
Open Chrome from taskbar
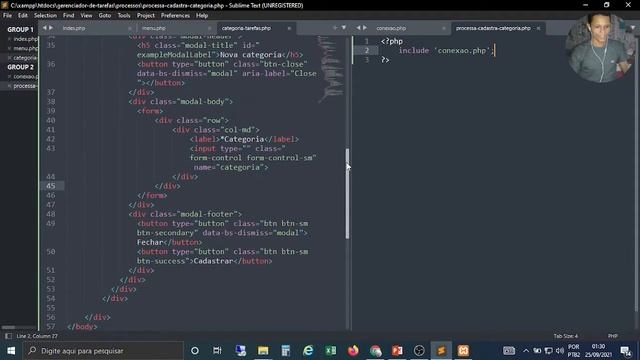click(376, 351)
